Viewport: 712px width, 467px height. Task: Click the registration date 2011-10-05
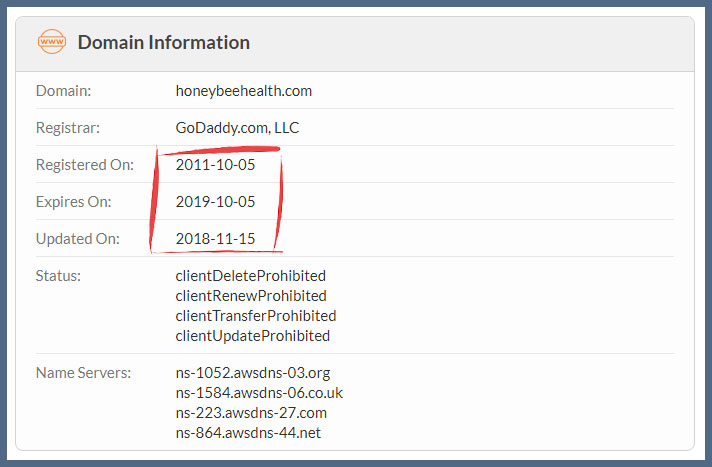click(215, 165)
